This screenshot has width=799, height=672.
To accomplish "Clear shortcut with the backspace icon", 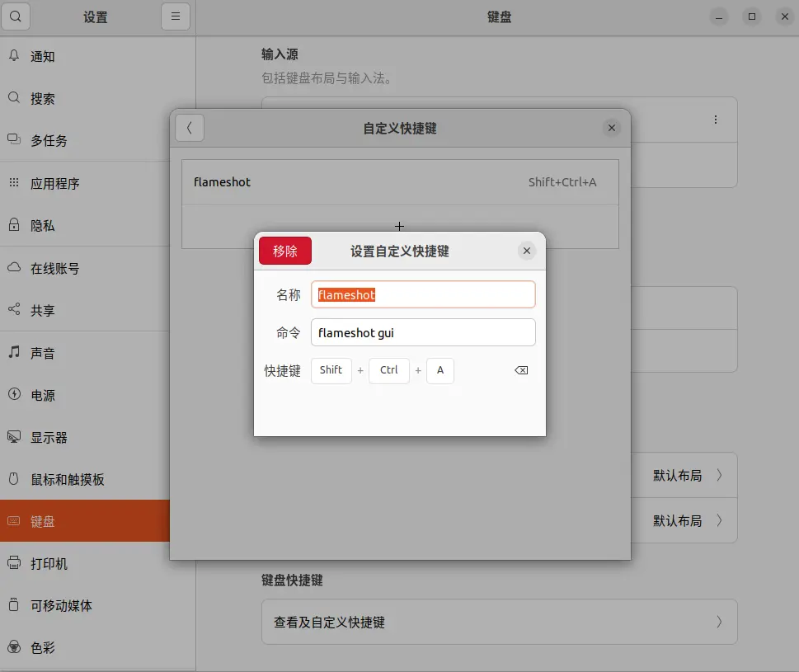I will coord(521,370).
